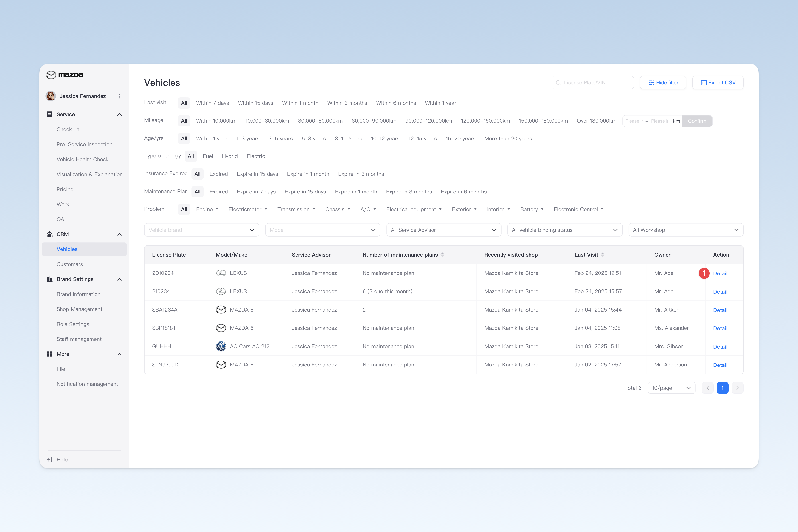Click the minimum mileage input field
This screenshot has width=798, height=532.
tap(634, 121)
